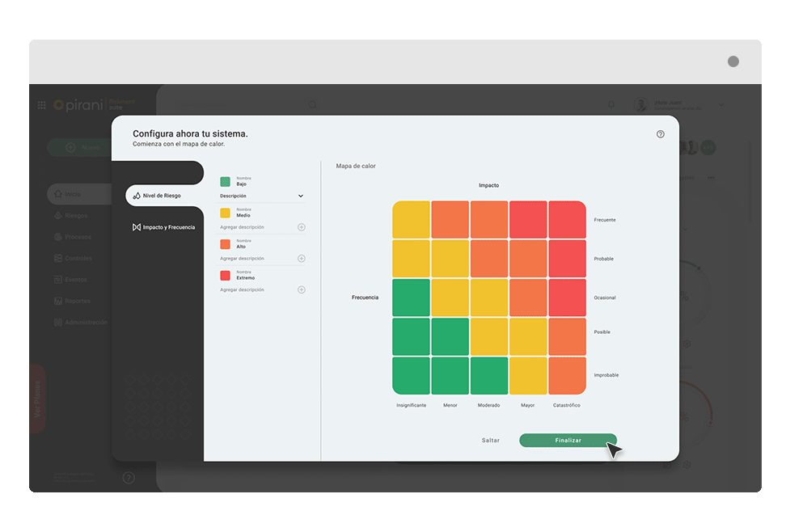Select the Improbable and Insignificante heat map cell
The height and width of the screenshot is (532, 790).
411,375
